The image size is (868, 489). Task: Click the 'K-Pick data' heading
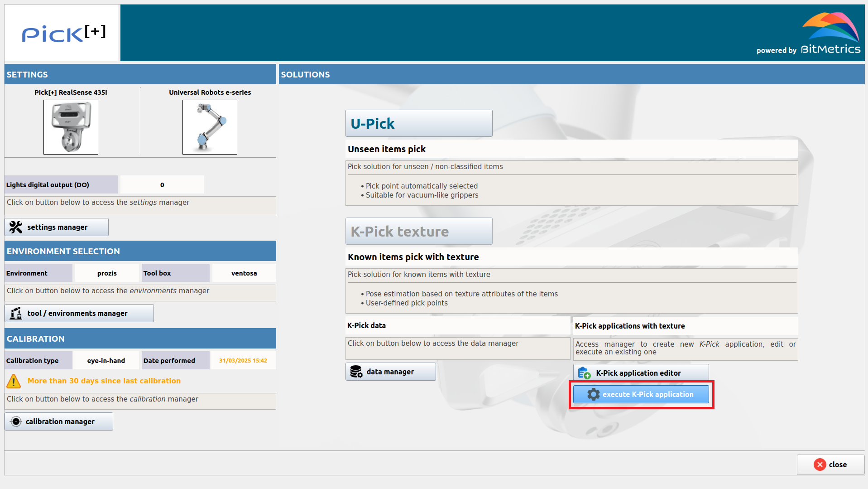pos(366,325)
